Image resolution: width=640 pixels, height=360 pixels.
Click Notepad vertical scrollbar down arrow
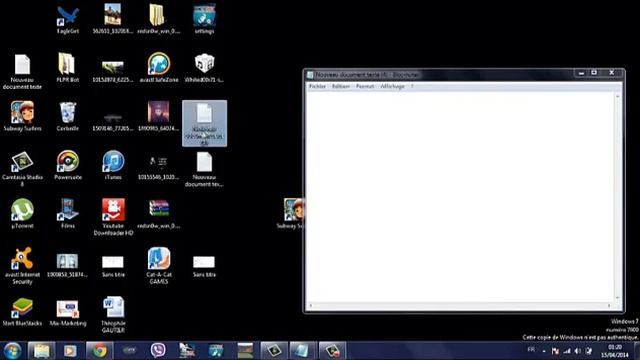click(618, 298)
